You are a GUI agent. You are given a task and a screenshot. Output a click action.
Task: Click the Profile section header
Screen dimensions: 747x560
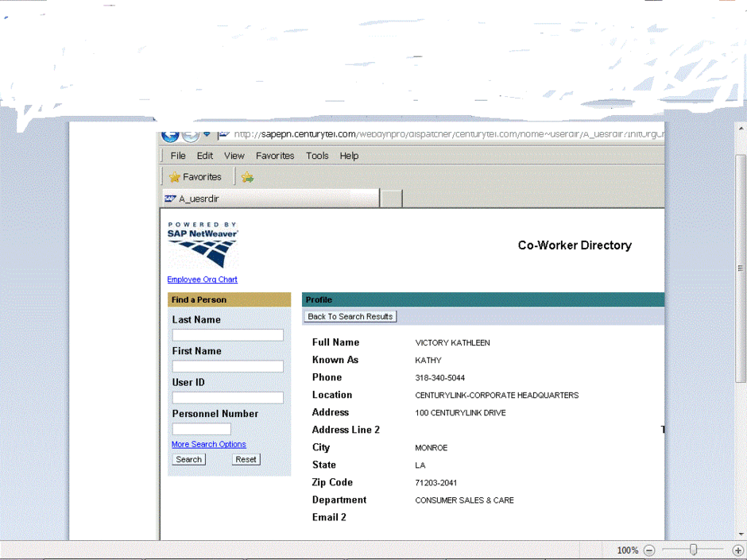[x=483, y=299]
